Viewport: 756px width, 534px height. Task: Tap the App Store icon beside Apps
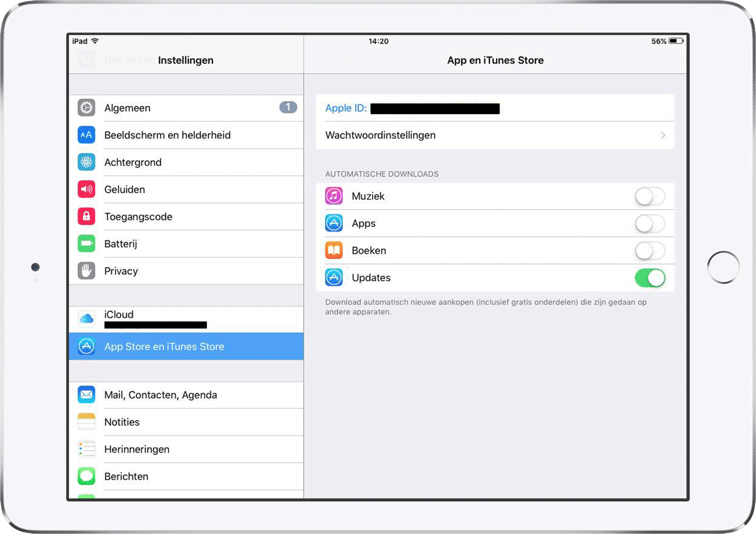[334, 223]
